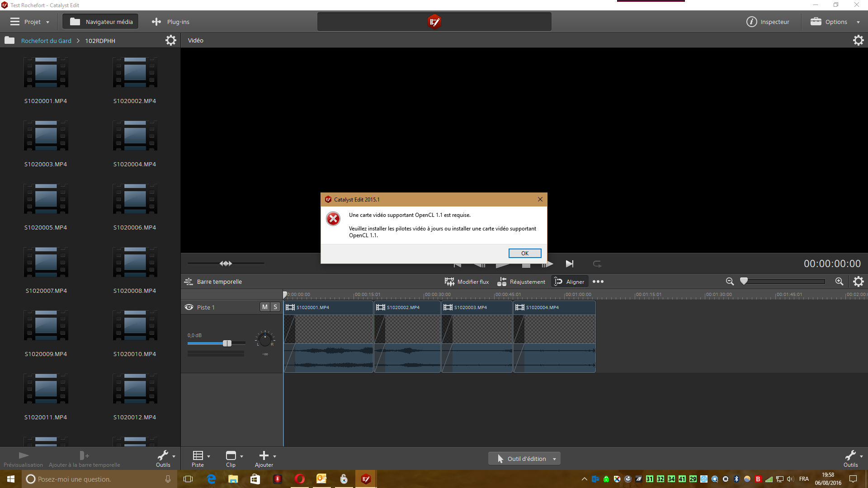Click Modifier flux tool
The image size is (868, 488).
point(467,282)
